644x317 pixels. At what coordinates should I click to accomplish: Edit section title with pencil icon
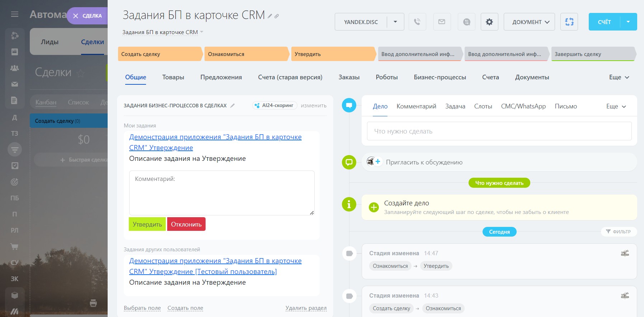232,106
